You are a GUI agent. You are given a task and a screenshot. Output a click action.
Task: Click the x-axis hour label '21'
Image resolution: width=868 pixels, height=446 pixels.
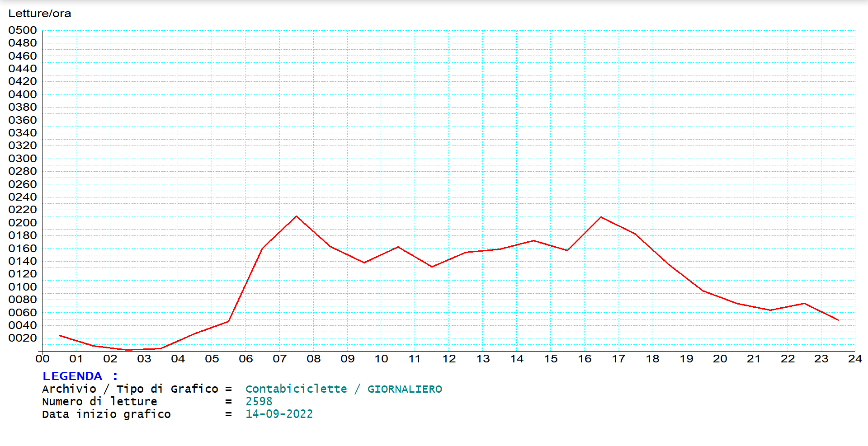coord(754,359)
